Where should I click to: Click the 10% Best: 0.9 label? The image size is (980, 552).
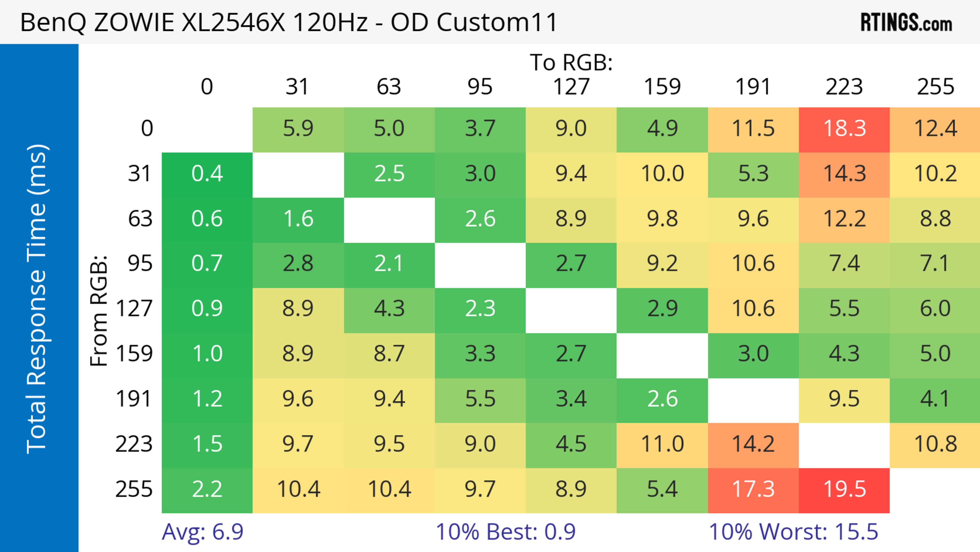tap(505, 532)
